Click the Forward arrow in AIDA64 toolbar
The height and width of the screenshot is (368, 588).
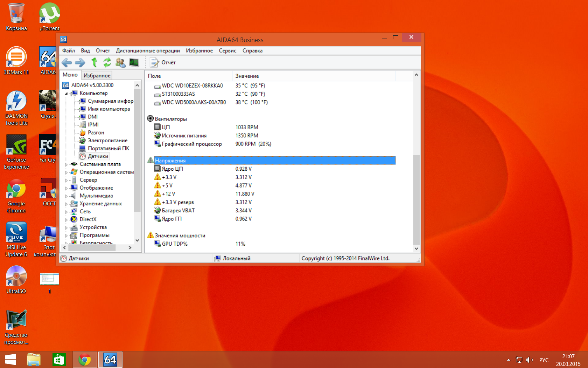(x=80, y=62)
